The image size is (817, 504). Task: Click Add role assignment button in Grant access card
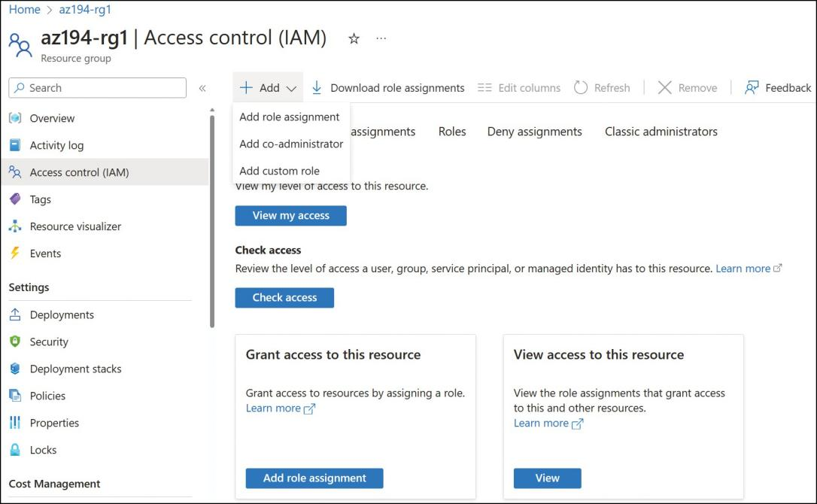coord(314,478)
